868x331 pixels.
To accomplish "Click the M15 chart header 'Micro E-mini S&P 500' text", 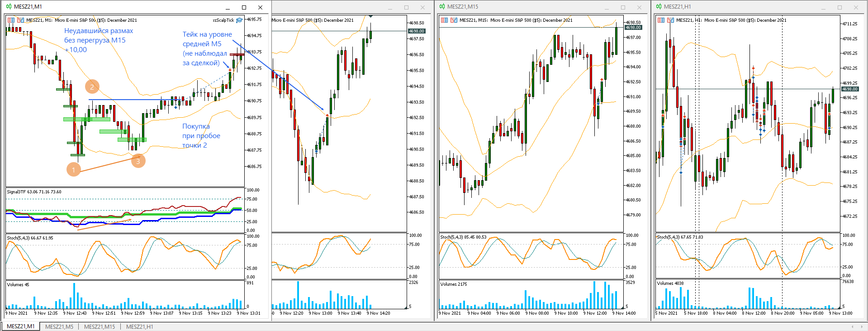I will click(x=511, y=20).
